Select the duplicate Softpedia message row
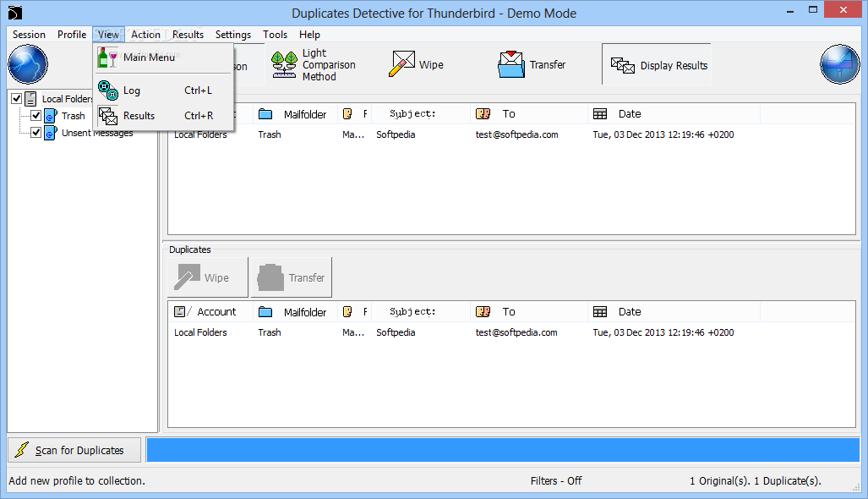The height and width of the screenshot is (499, 868). tap(511, 332)
